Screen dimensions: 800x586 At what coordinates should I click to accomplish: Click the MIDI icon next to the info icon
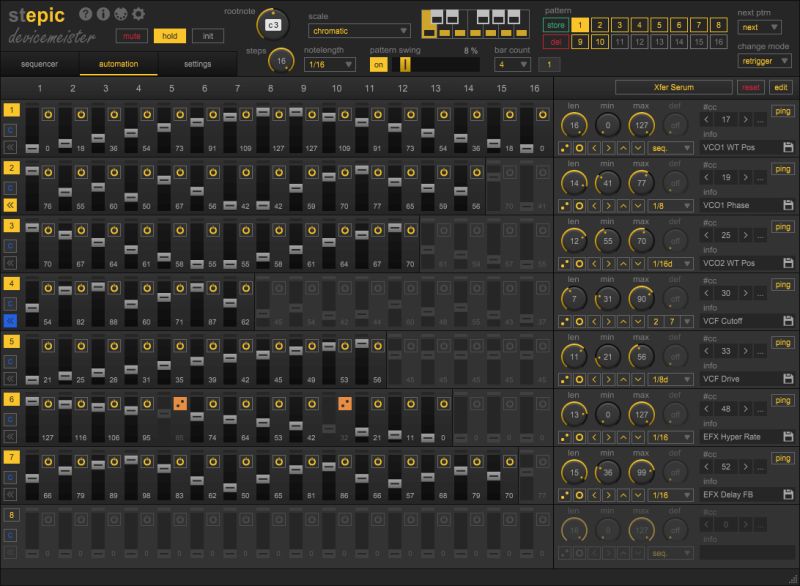[x=121, y=15]
